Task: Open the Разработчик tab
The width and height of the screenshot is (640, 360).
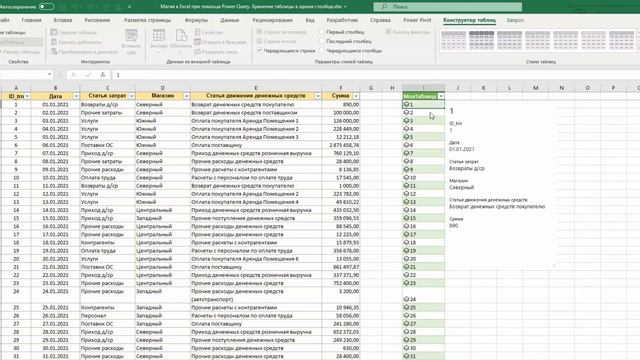Action: pyautogui.click(x=342, y=20)
